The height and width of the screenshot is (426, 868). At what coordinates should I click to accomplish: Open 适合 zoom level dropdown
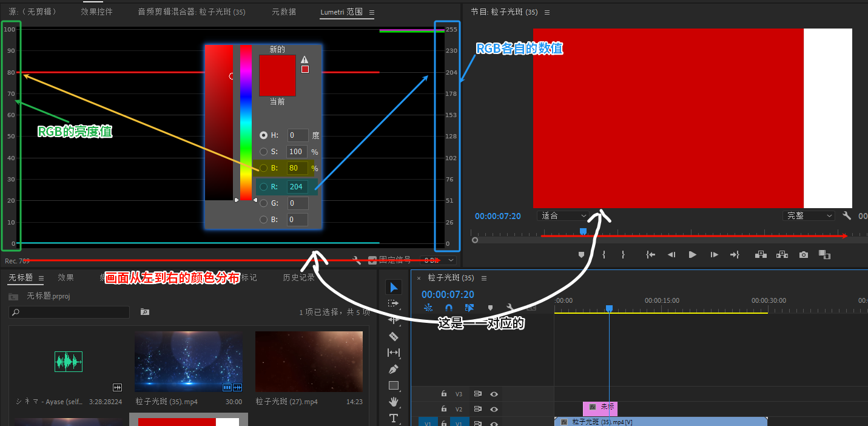coord(564,215)
